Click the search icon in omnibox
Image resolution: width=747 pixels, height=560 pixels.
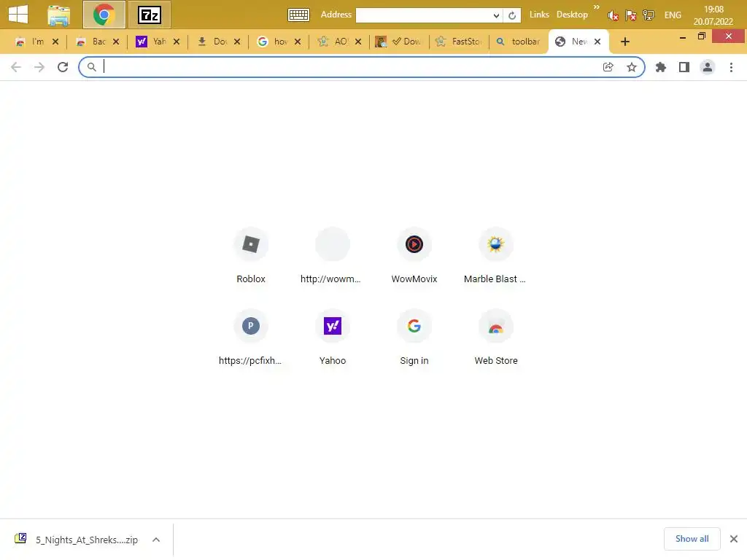coord(91,67)
